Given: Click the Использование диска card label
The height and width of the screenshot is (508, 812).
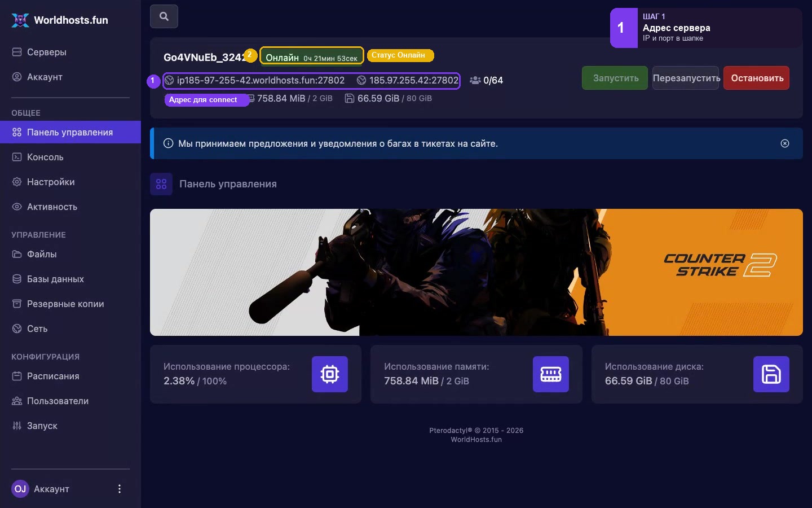Looking at the screenshot, I should coord(654,366).
